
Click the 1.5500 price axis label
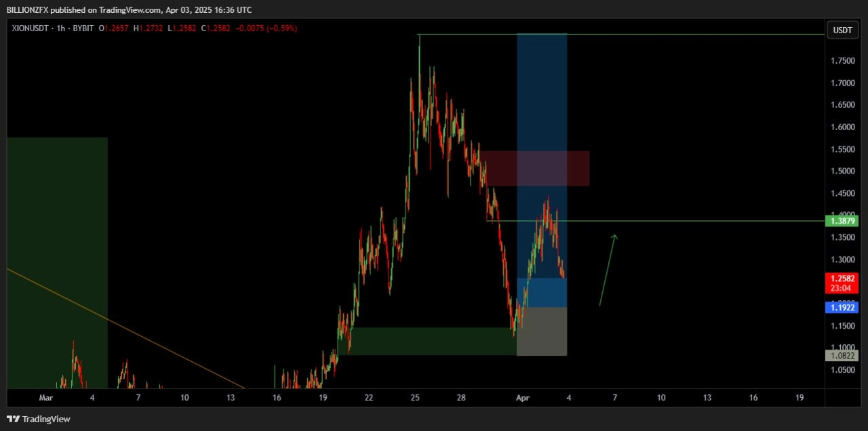[x=842, y=149]
